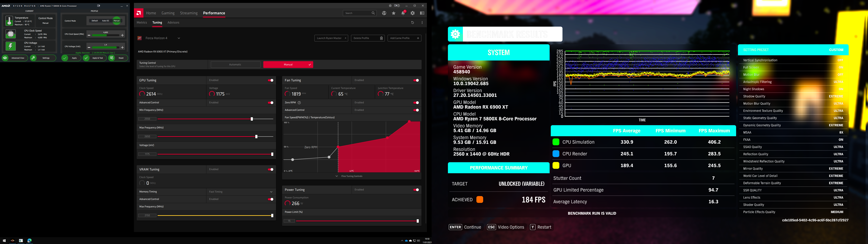Image resolution: width=868 pixels, height=244 pixels.
Task: Click Delete Profile button
Action: coord(368,38)
